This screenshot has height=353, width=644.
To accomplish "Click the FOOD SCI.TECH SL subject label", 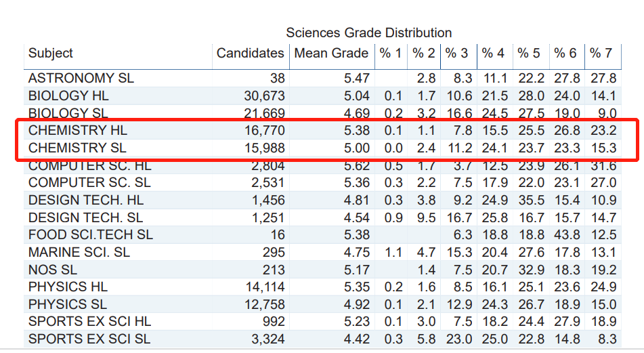I will pos(91,235).
